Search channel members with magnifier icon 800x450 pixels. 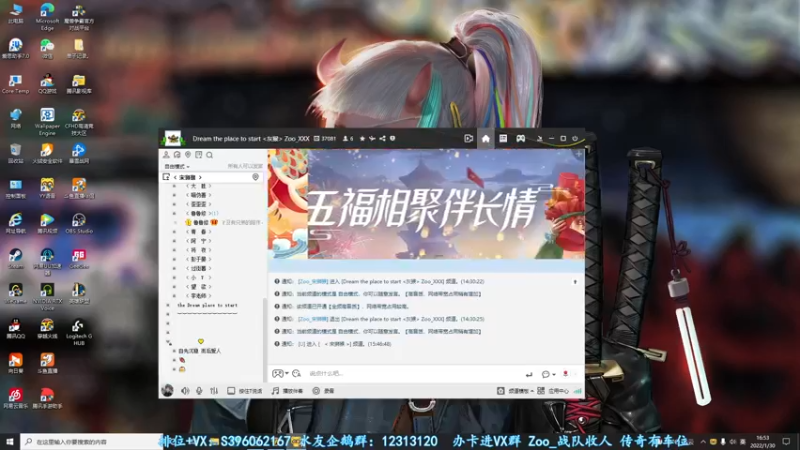point(209,155)
